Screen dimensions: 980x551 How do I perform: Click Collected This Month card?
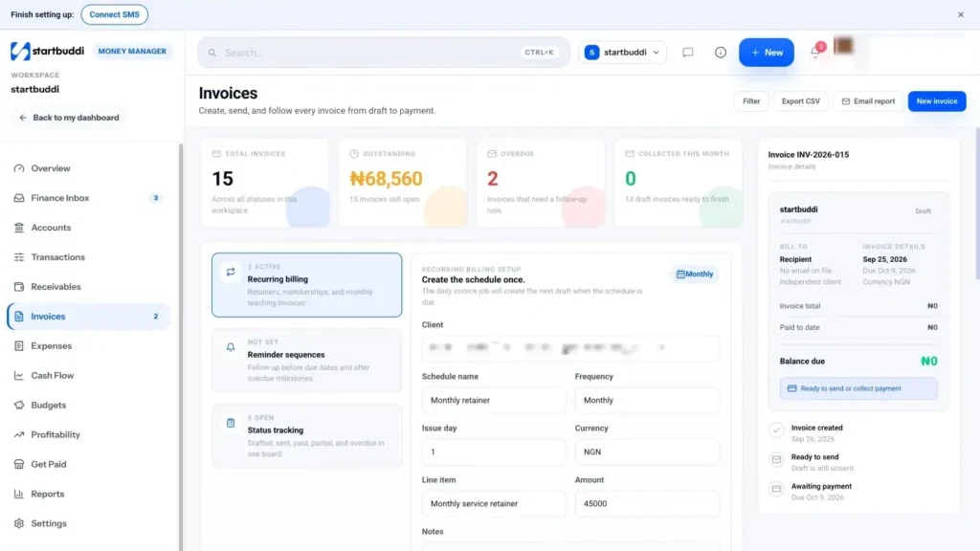679,183
